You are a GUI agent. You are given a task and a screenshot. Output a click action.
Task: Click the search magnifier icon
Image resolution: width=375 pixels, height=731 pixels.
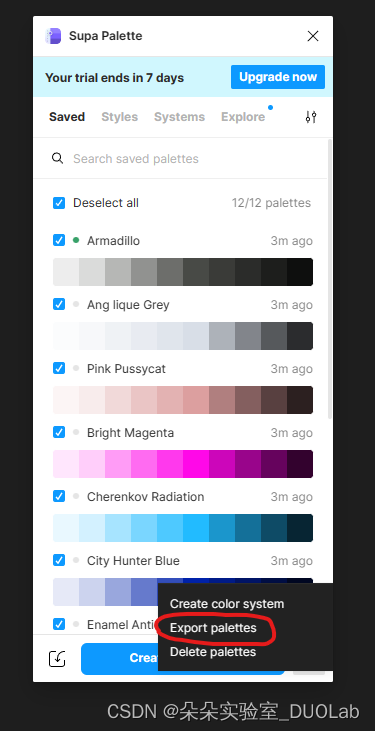pos(57,159)
